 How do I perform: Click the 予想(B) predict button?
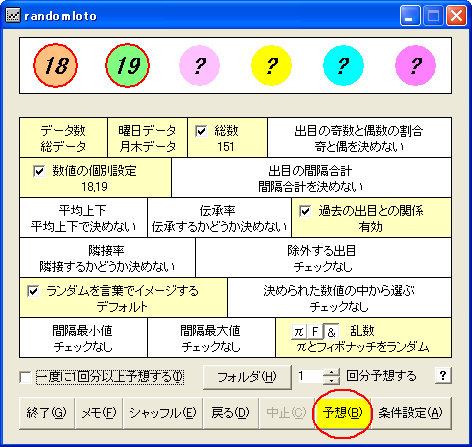tap(343, 413)
